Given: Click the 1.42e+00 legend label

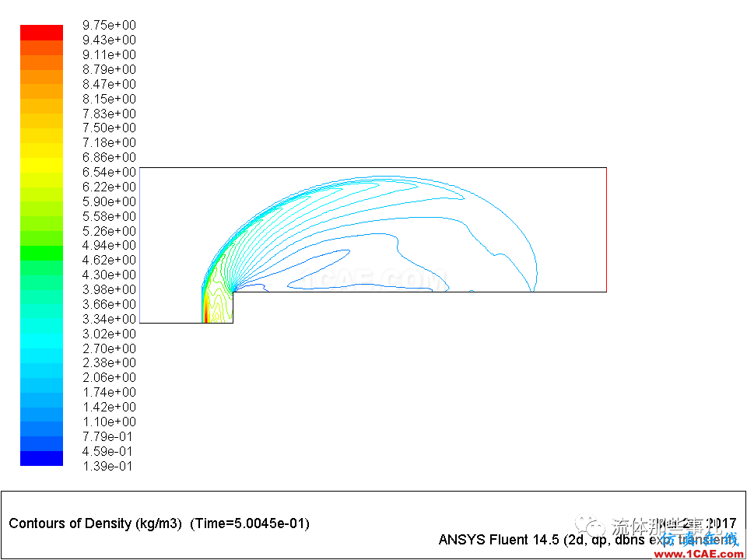Looking at the screenshot, I should [x=109, y=408].
